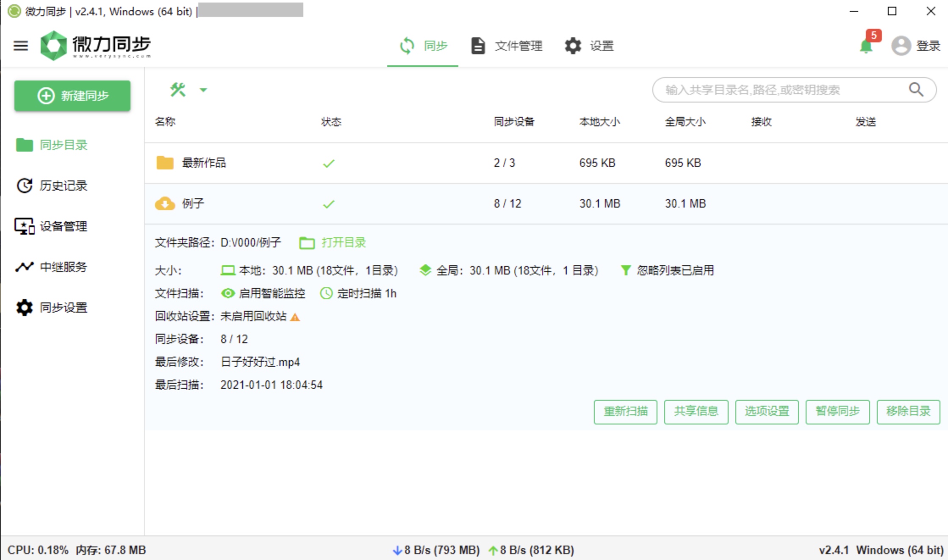Viewport: 948px width, 560px height.
Task: Click the user avatar icon beside 登录
Action: pos(901,45)
